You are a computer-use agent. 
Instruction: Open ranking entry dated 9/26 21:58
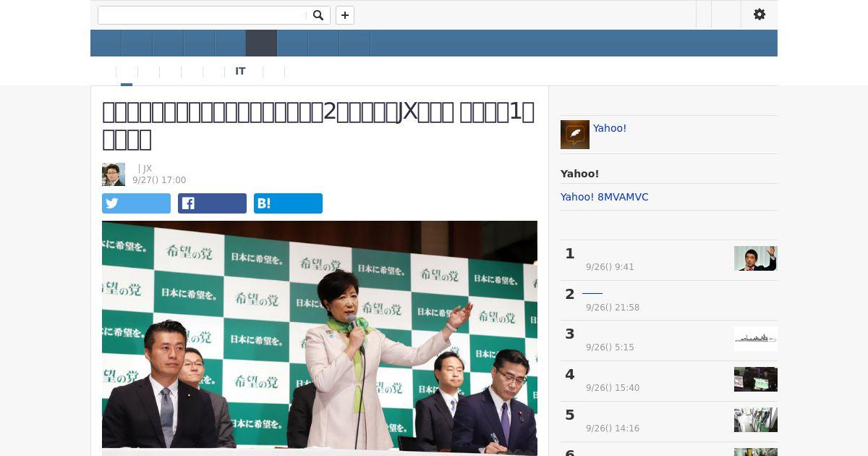point(669,300)
